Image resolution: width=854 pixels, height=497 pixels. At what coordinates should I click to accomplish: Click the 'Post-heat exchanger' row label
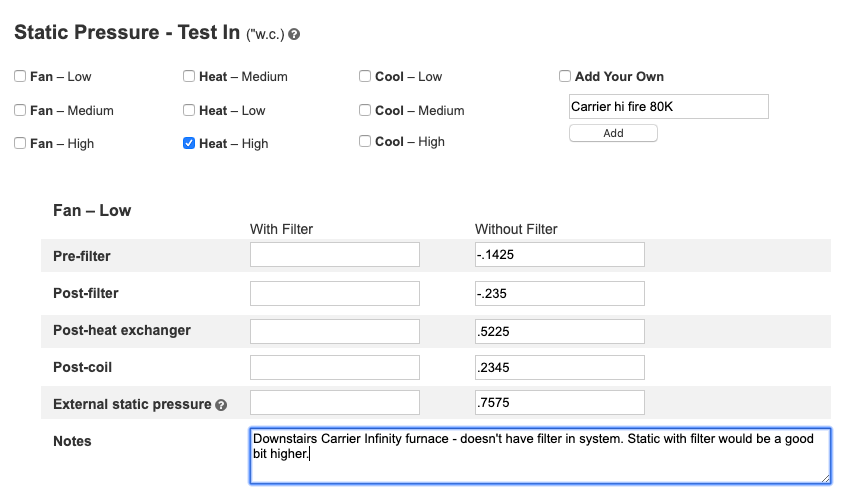coord(122,330)
